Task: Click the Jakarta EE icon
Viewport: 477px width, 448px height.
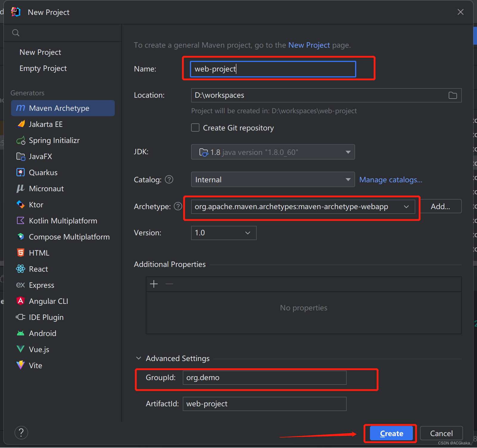Action: pos(21,124)
